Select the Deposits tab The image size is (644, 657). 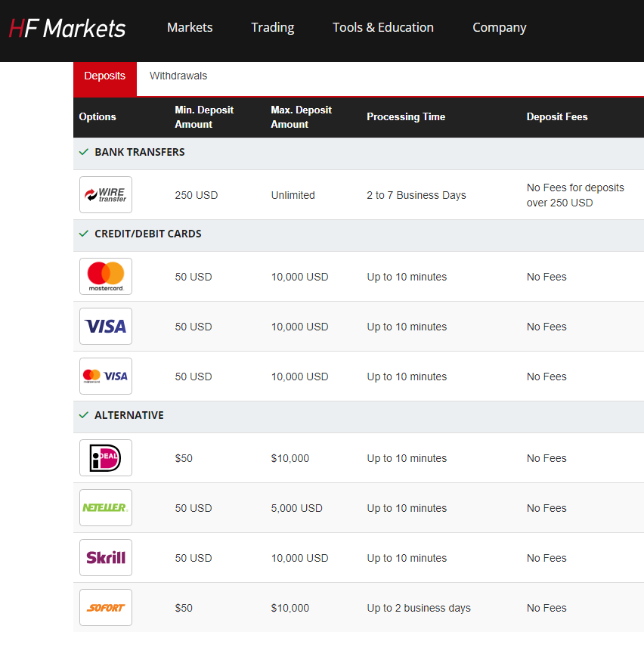(105, 76)
